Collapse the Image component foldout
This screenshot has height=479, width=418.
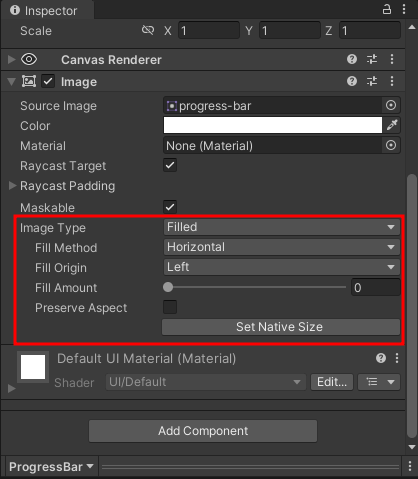[x=12, y=82]
